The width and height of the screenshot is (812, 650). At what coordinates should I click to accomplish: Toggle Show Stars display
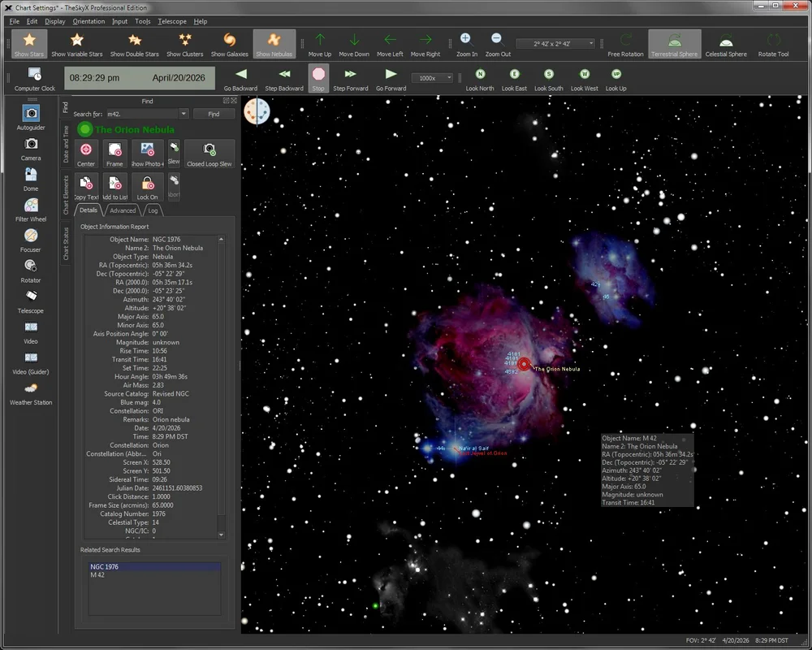[x=29, y=44]
